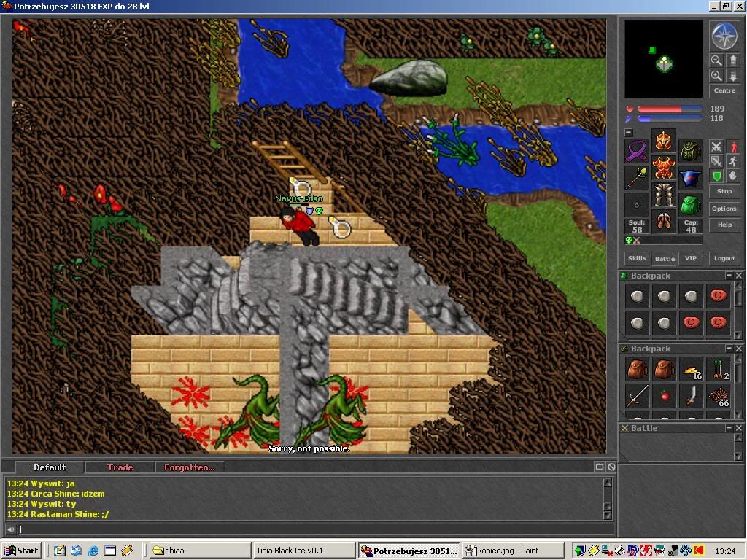Image resolution: width=747 pixels, height=560 pixels.
Task: Enable defensive fighting mode green shield
Action: click(716, 176)
